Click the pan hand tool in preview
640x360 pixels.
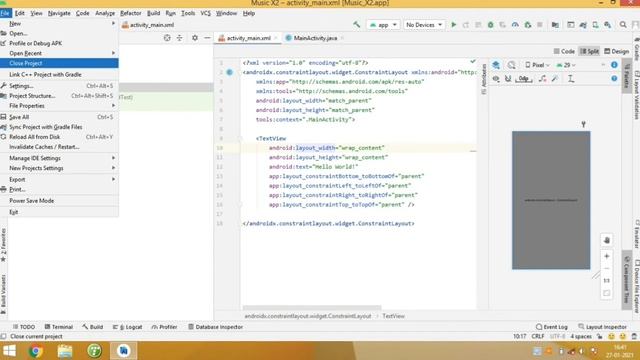607,240
